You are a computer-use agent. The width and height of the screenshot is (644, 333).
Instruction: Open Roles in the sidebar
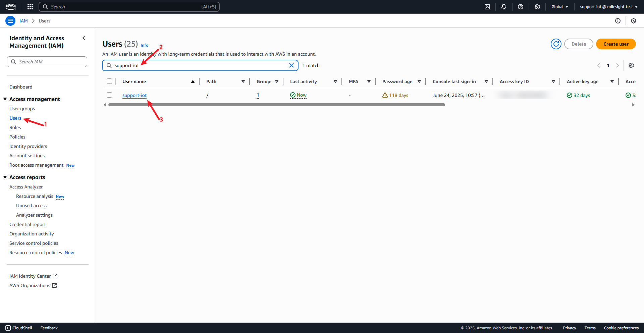15,127
